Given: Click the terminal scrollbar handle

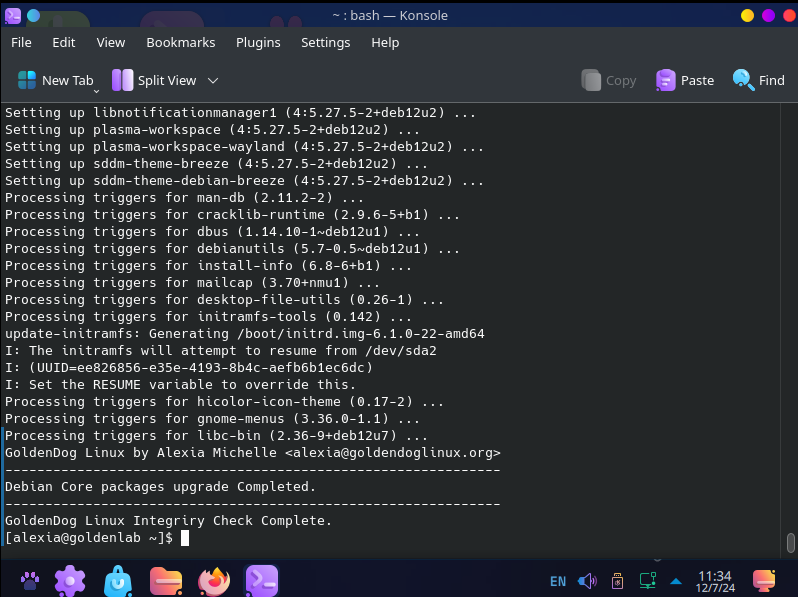Looking at the screenshot, I should click(x=790, y=543).
